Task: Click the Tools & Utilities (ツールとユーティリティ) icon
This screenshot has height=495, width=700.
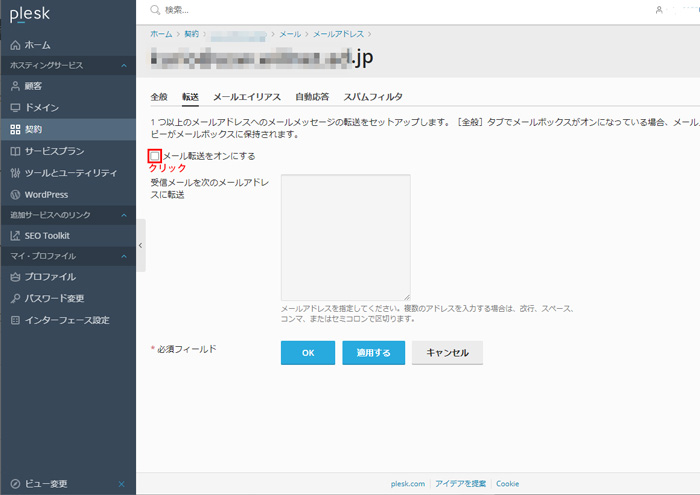Action: point(15,173)
